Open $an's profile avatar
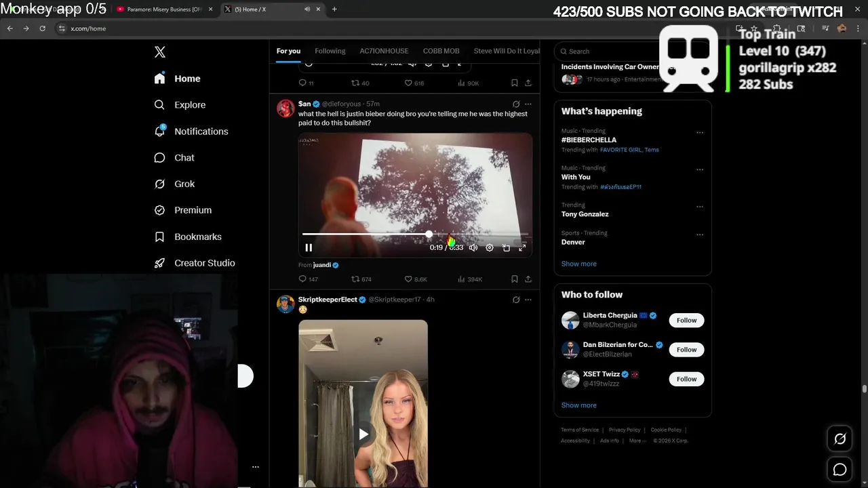Screen dimensions: 868x488 pyautogui.click(x=285, y=108)
